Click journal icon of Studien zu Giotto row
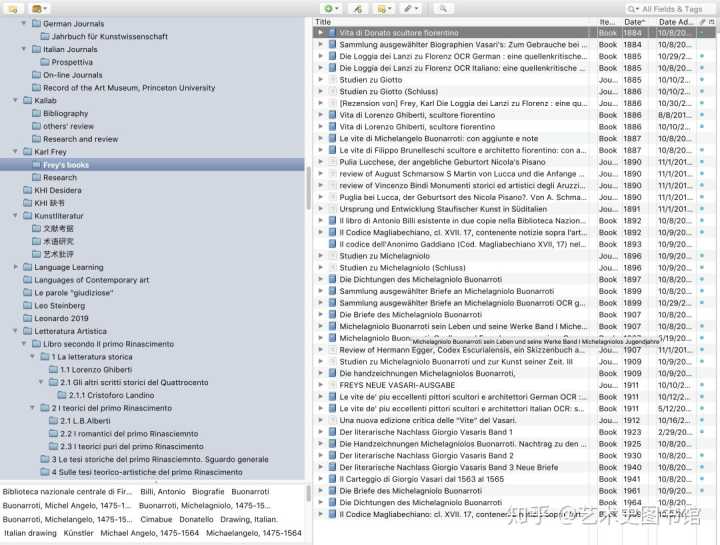 [332, 79]
